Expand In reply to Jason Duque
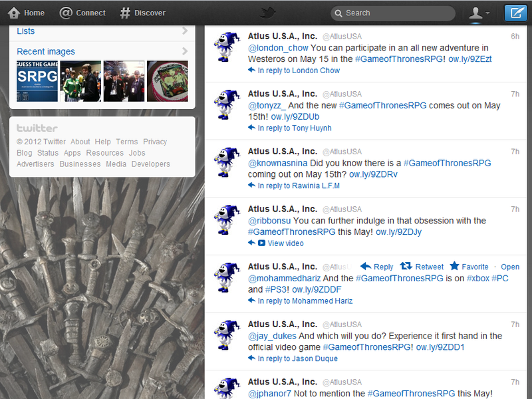 coord(297,359)
